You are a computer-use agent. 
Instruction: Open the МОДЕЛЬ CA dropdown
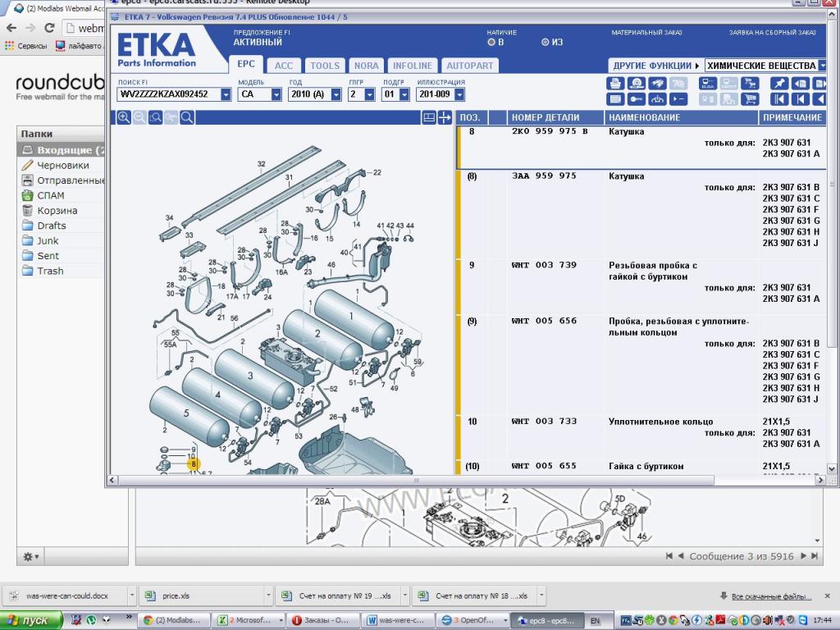(276, 94)
